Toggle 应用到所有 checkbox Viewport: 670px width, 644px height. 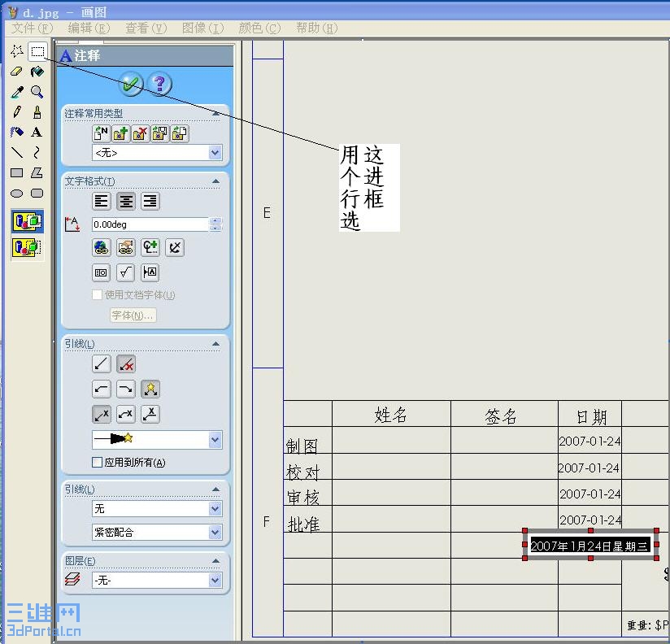click(x=98, y=463)
